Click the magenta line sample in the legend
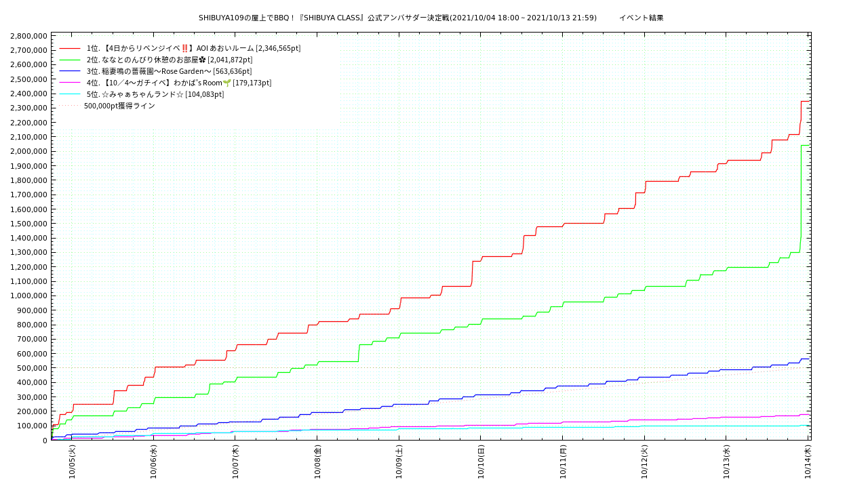868x488 pixels. coord(70,83)
